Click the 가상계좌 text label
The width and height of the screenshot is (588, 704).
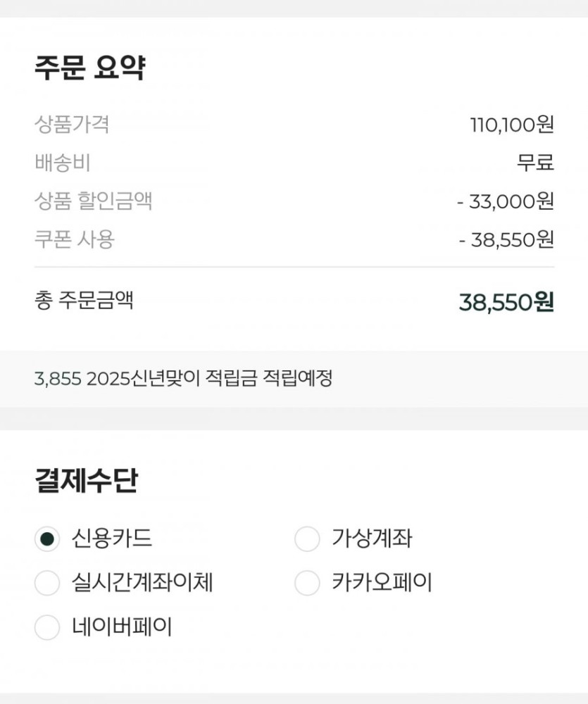point(372,539)
